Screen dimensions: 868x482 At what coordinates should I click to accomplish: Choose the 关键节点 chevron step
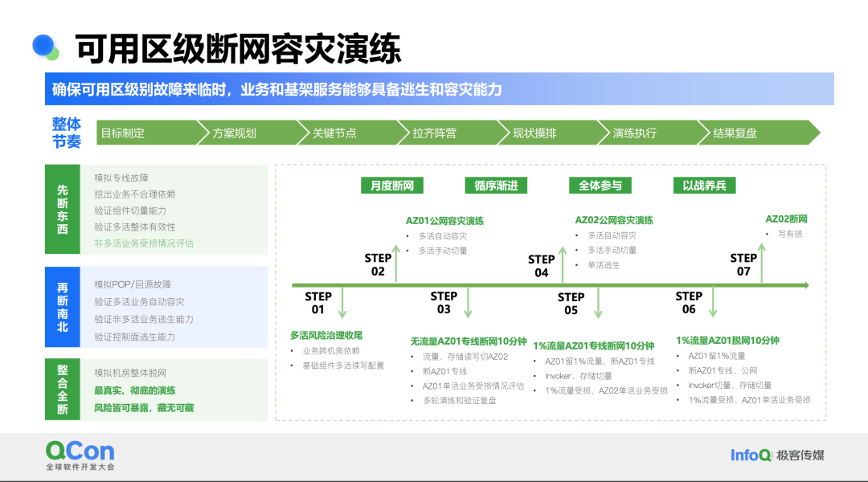[x=353, y=133]
